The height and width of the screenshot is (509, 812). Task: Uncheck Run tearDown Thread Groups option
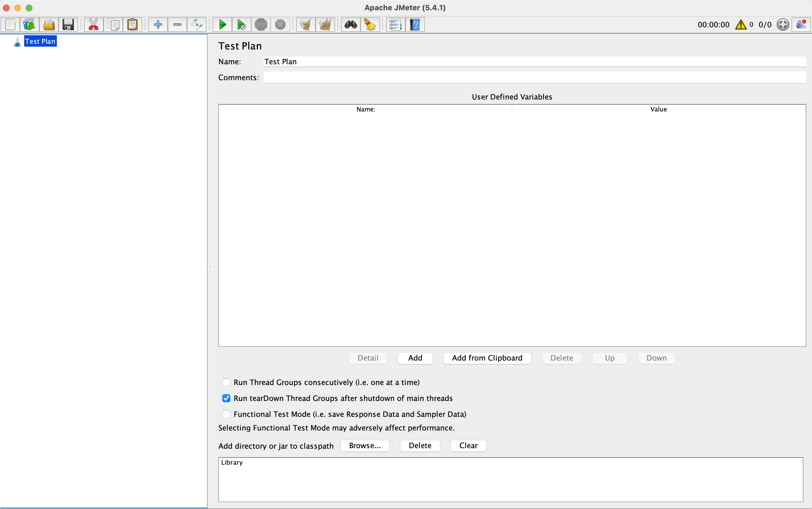(x=226, y=398)
